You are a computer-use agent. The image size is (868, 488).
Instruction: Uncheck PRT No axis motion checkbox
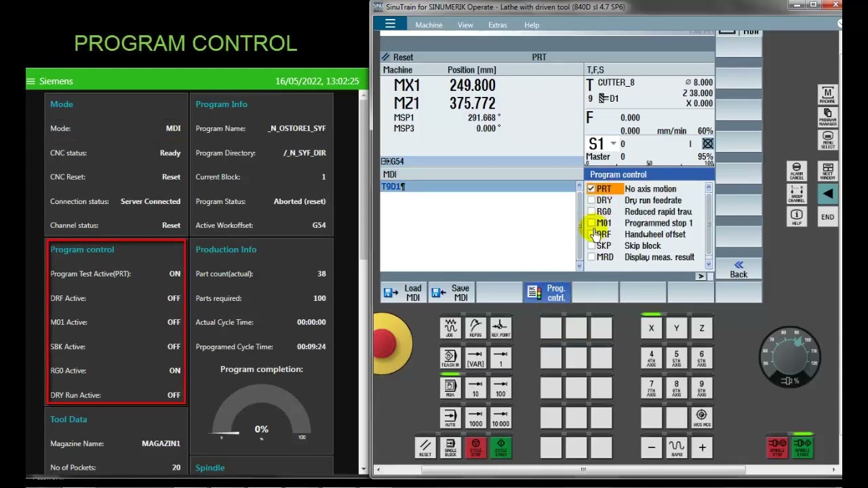coord(591,189)
